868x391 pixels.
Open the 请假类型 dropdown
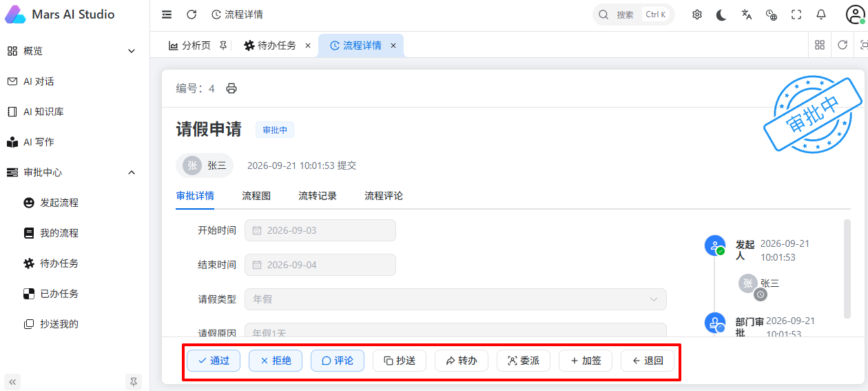pos(455,299)
